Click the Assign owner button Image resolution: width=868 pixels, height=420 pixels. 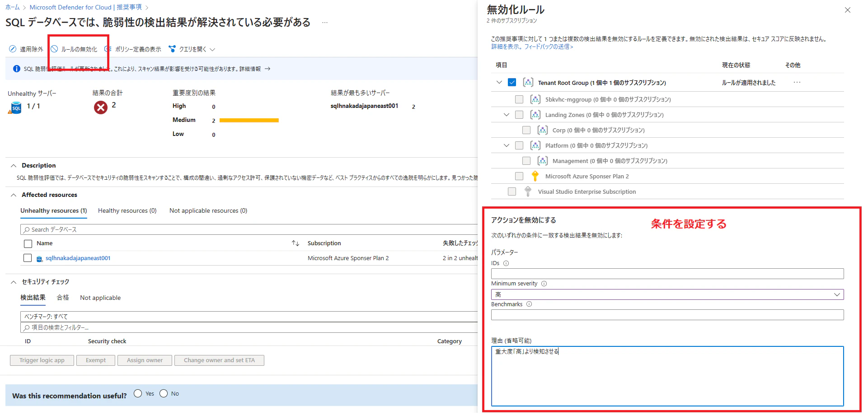tap(145, 360)
